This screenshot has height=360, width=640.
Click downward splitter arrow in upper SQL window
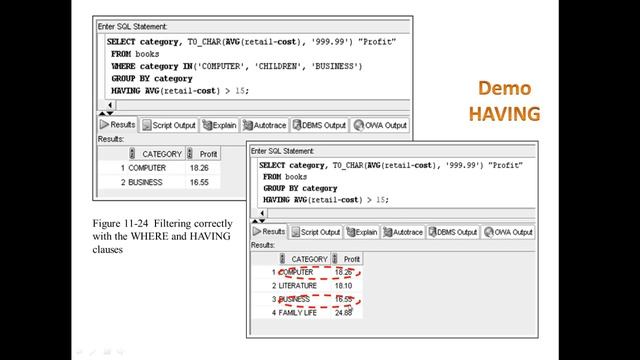coord(110,113)
